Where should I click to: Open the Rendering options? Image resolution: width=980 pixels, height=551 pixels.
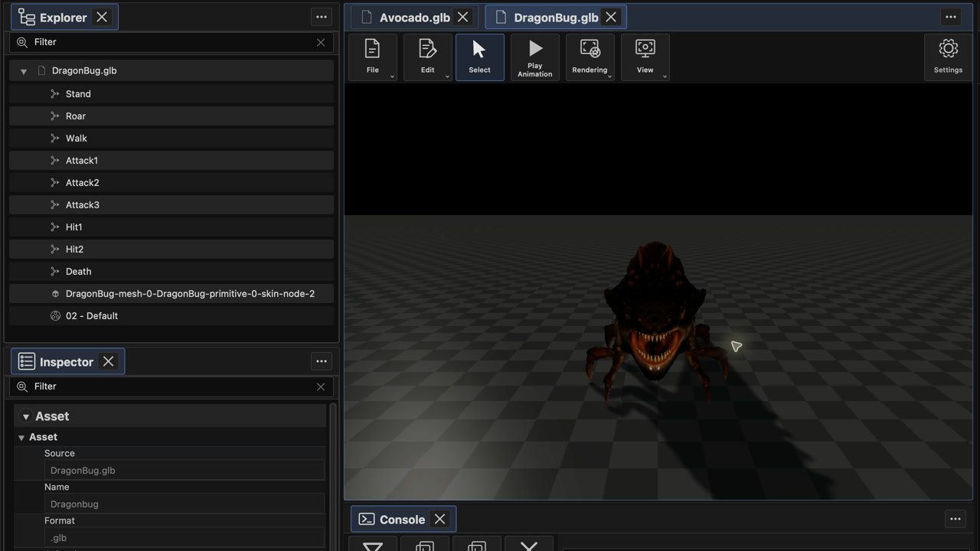(x=590, y=57)
